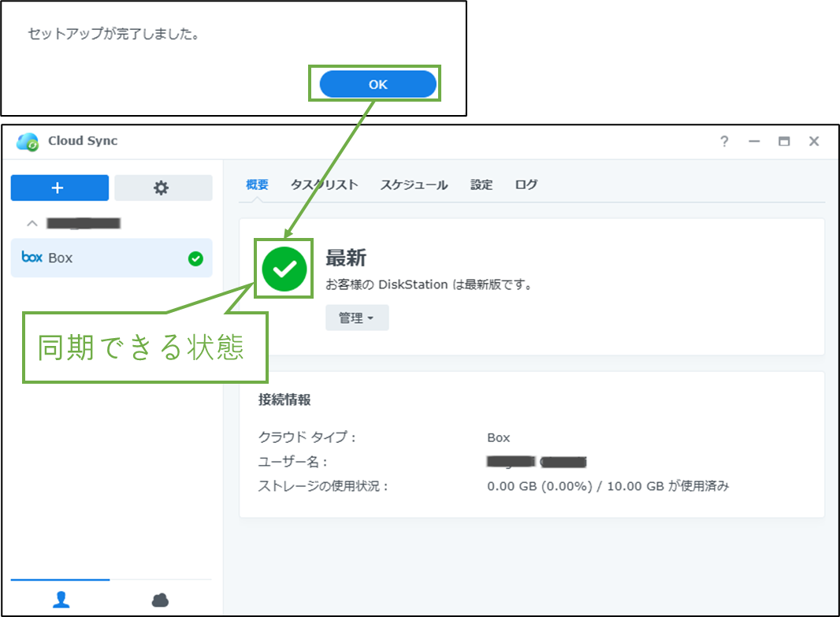View the ログ tab
Viewport: 840px width, 617px height.
click(526, 184)
